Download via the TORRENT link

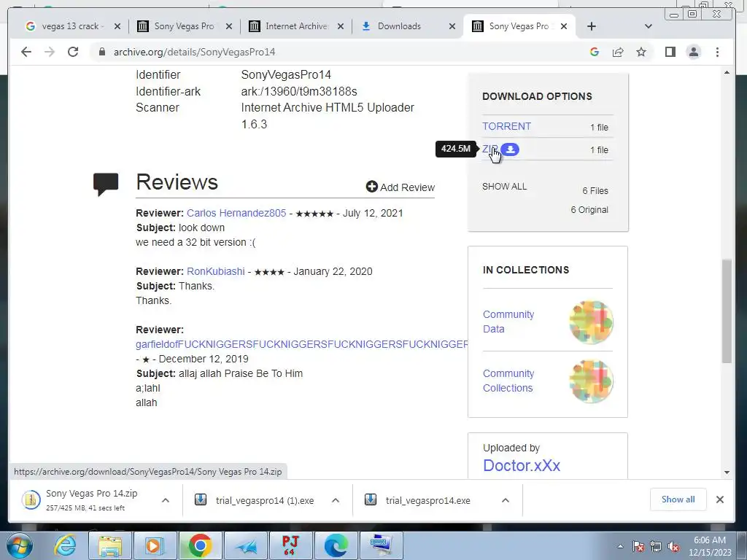click(x=506, y=126)
